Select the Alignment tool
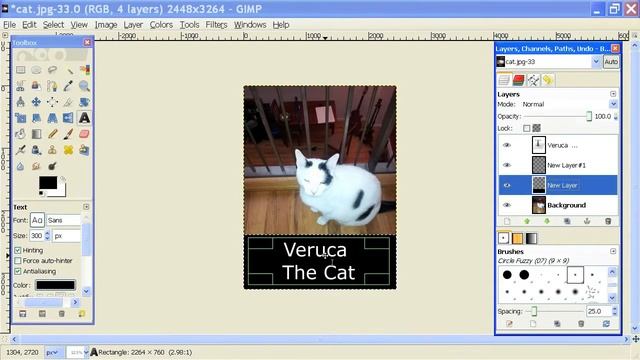 pos(52,102)
